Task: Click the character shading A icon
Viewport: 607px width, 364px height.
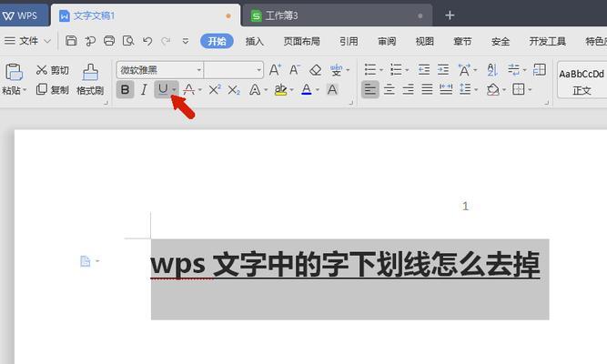Action: tap(332, 90)
